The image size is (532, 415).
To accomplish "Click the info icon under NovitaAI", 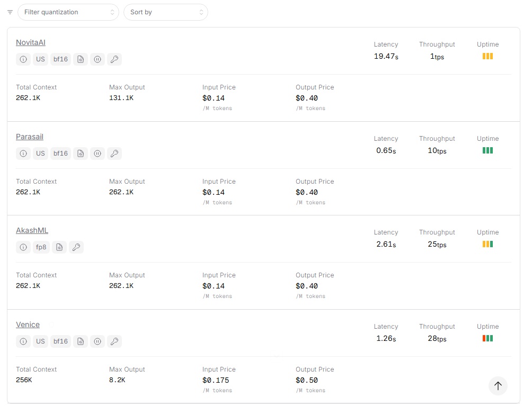I will tap(23, 59).
